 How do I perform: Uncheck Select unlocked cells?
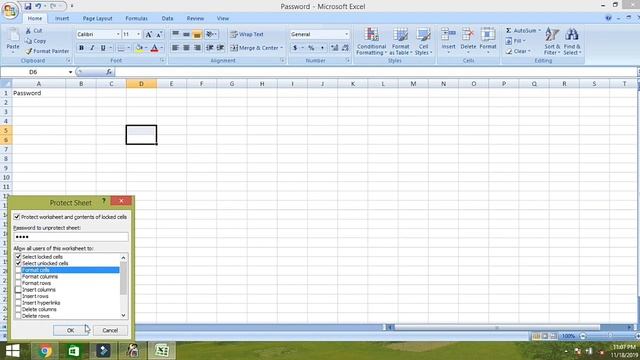[18, 263]
